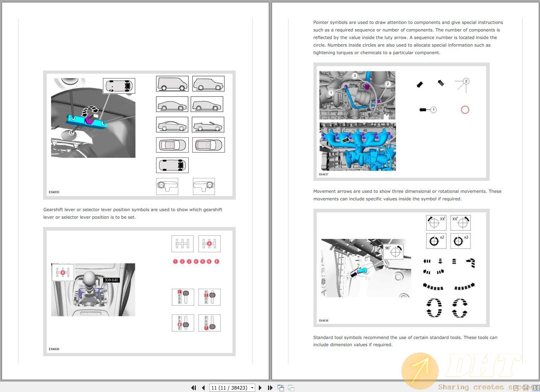
Task: Click the red empty circle pointer symbol
Action: tap(465, 110)
